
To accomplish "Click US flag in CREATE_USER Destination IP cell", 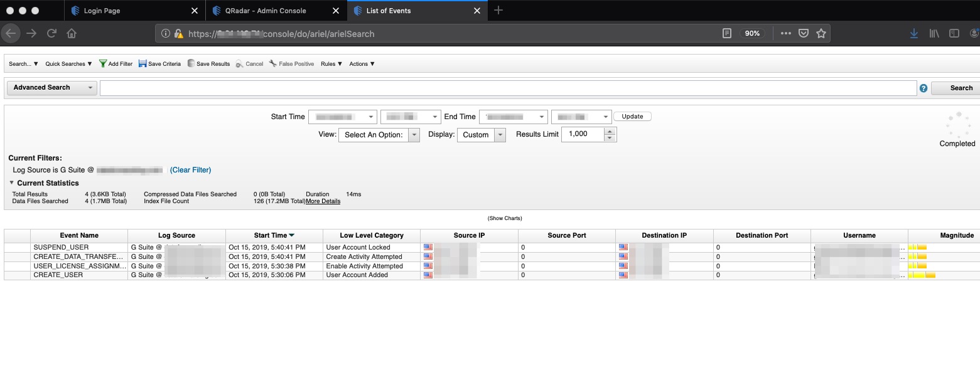I will [623, 275].
